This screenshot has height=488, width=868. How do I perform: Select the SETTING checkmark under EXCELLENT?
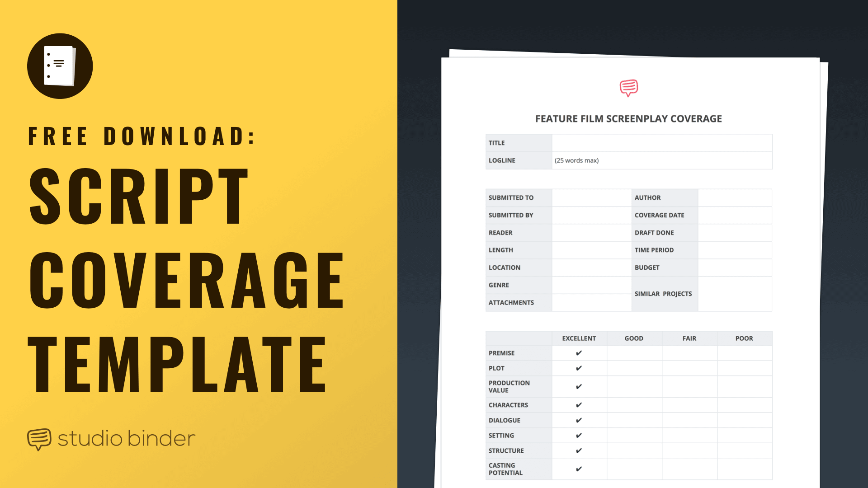pos(579,436)
